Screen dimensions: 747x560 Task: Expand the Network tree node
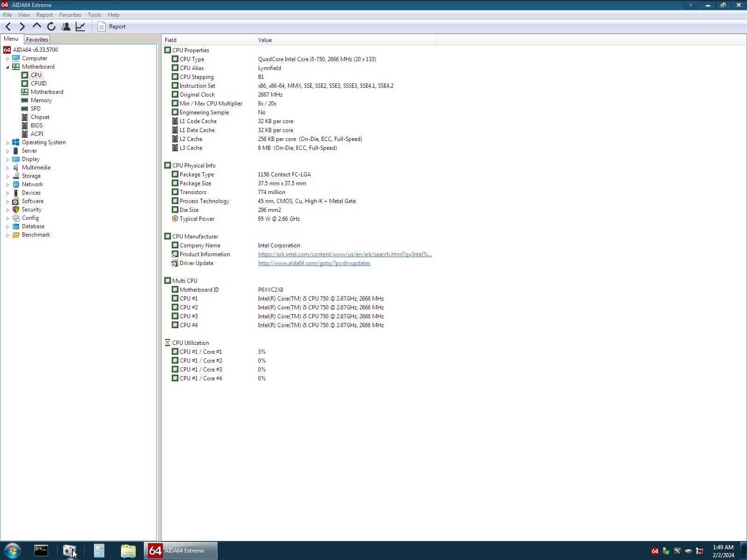7,185
